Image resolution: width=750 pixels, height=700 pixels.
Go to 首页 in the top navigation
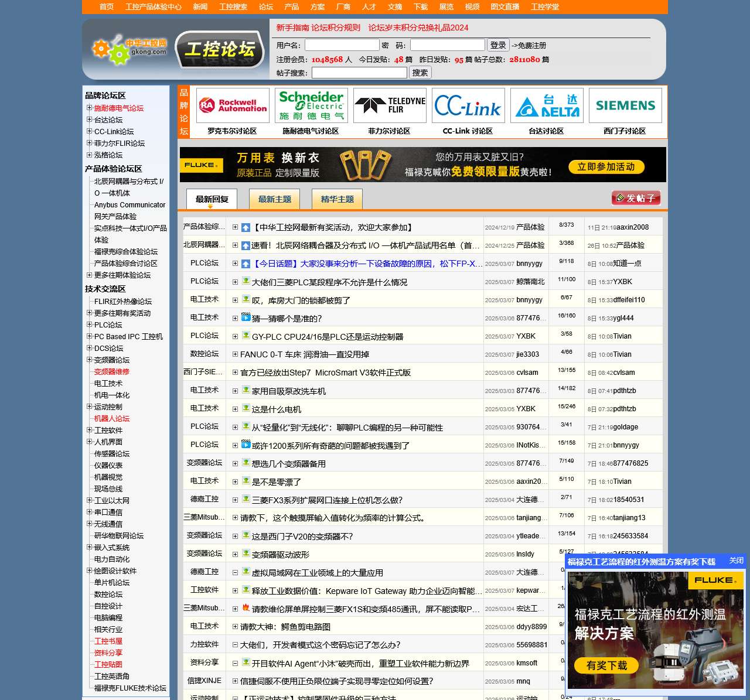point(107,7)
